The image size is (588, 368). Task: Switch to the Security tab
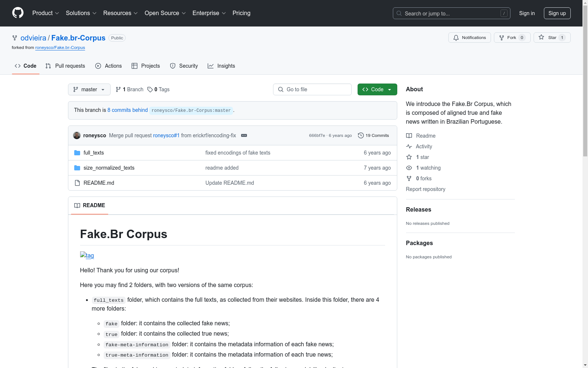pos(184,66)
